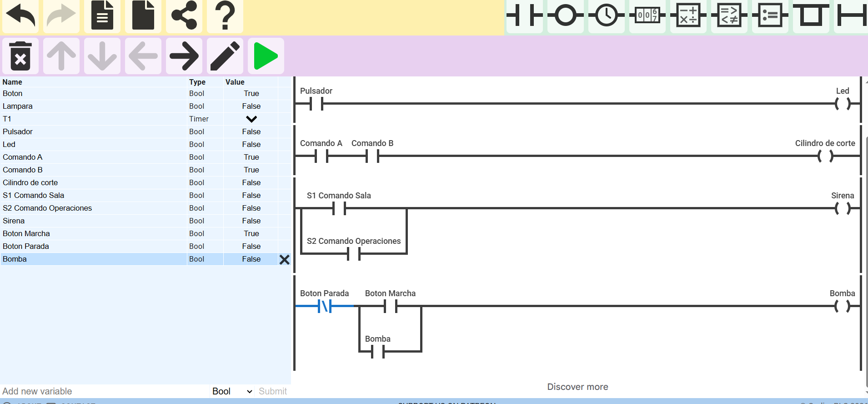This screenshot has height=404, width=868.
Task: Select the Led variable name
Action: pos(9,144)
